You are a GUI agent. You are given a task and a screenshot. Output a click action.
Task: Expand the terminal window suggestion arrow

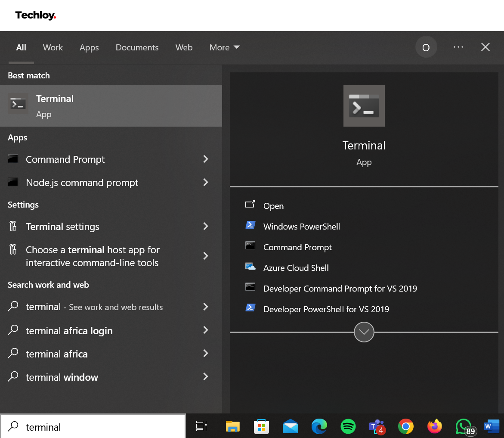click(206, 376)
